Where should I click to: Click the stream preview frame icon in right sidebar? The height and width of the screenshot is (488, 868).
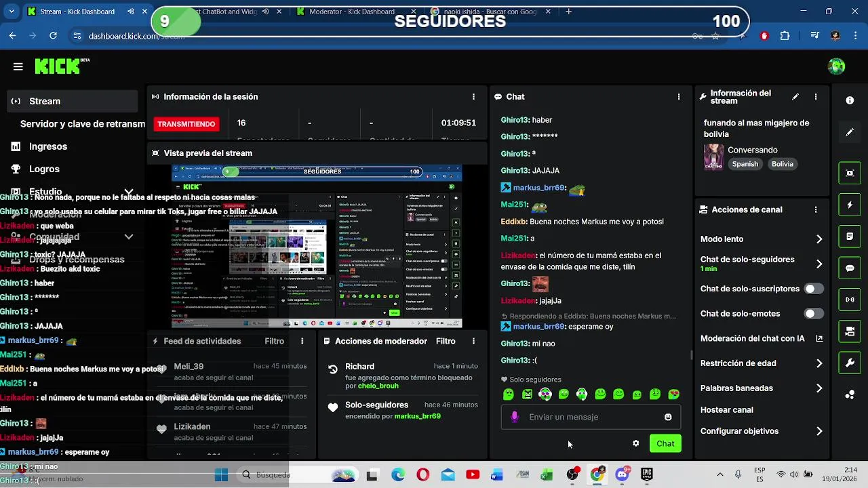[850, 173]
